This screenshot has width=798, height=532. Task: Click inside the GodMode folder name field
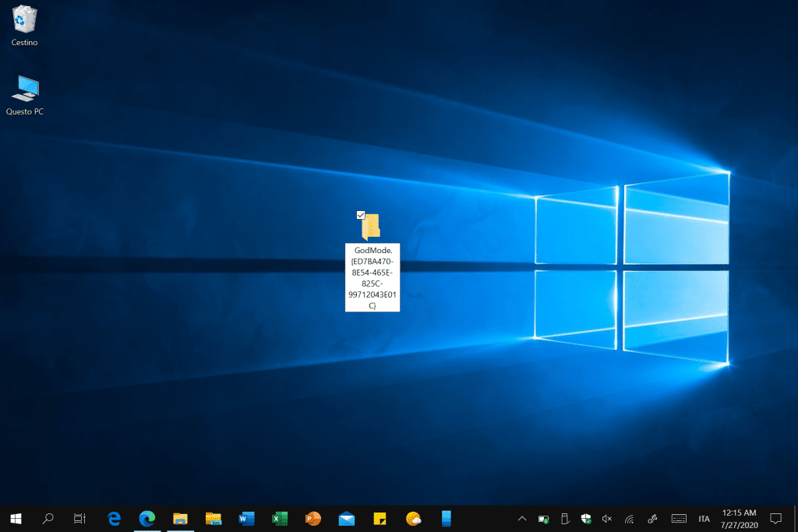[x=373, y=277]
